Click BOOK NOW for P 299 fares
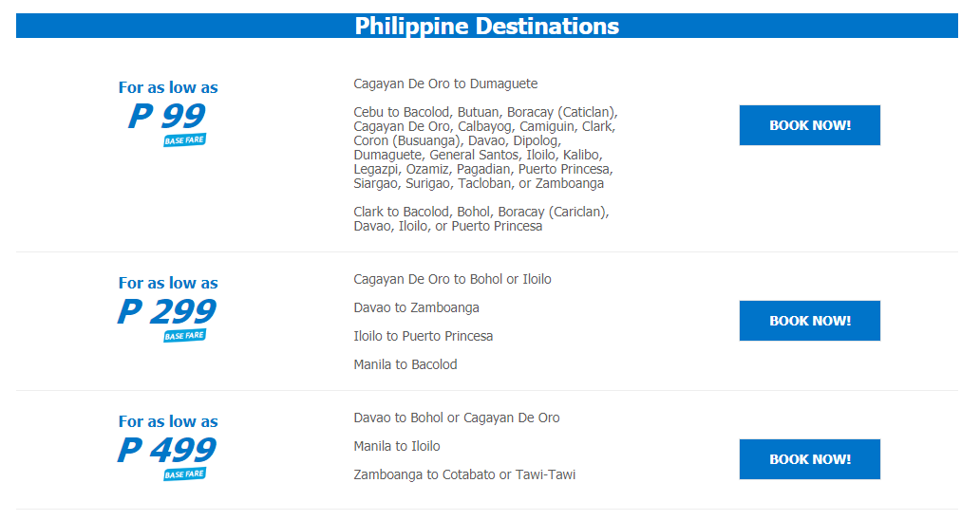 pyautogui.click(x=809, y=320)
